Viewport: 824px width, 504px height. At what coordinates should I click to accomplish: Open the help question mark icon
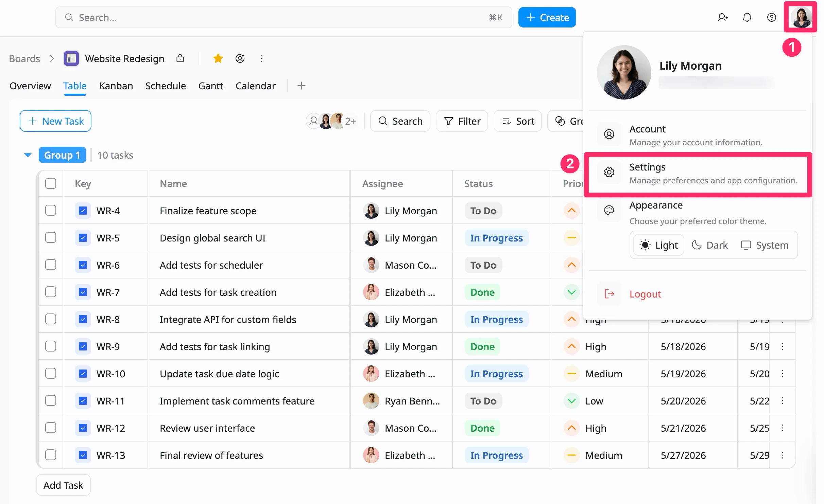coord(771,17)
